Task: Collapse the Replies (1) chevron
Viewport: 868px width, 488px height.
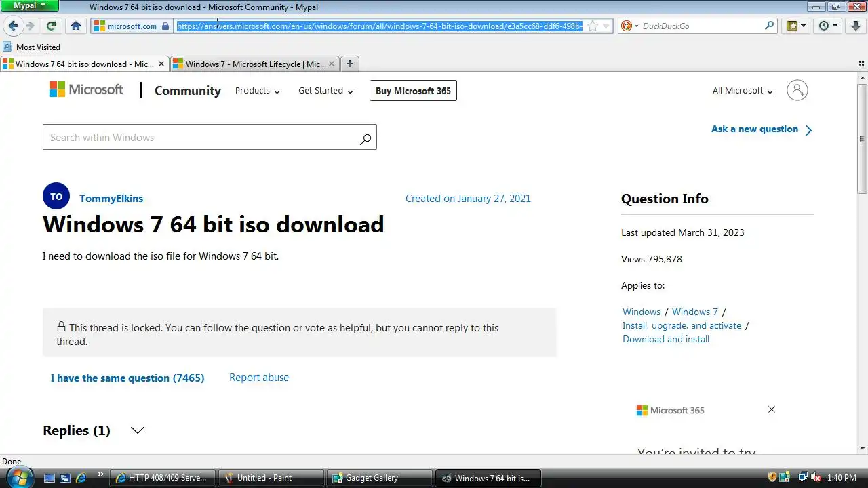Action: click(x=138, y=430)
